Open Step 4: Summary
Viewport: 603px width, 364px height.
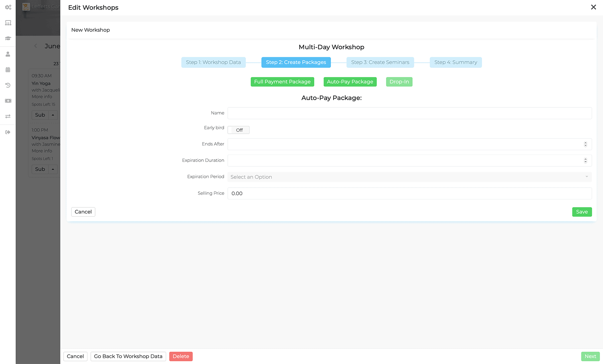coord(456,62)
